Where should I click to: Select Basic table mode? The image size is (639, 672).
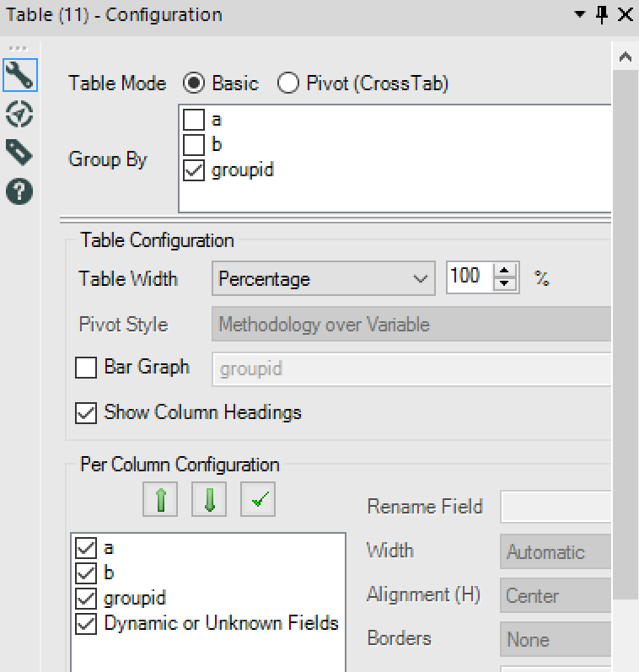tap(194, 83)
